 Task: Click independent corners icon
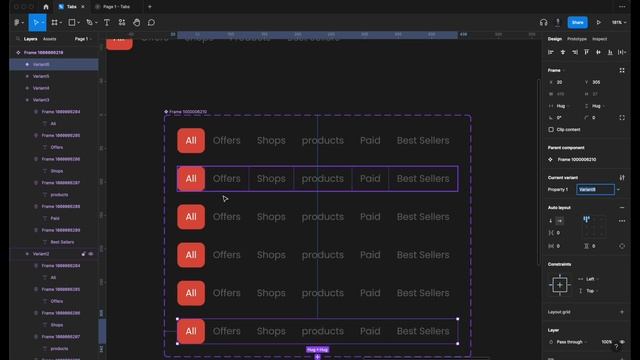622,118
